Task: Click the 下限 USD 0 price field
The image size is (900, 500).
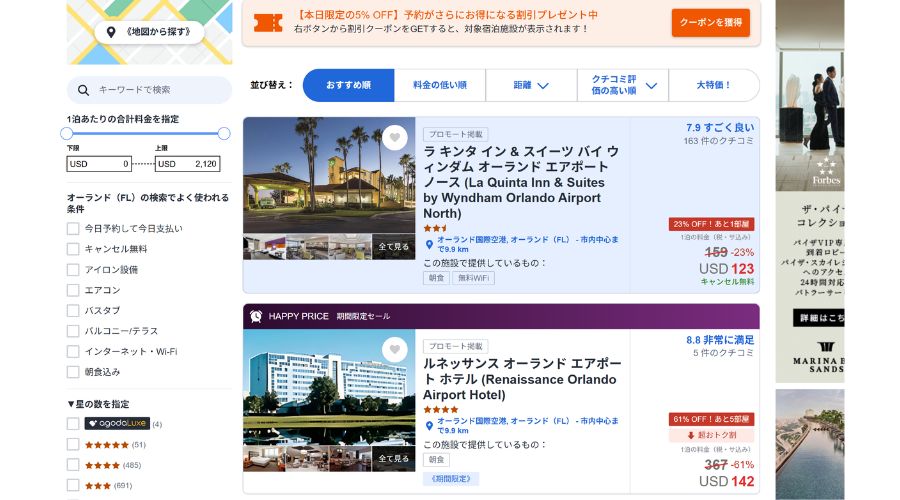Action: [99, 164]
